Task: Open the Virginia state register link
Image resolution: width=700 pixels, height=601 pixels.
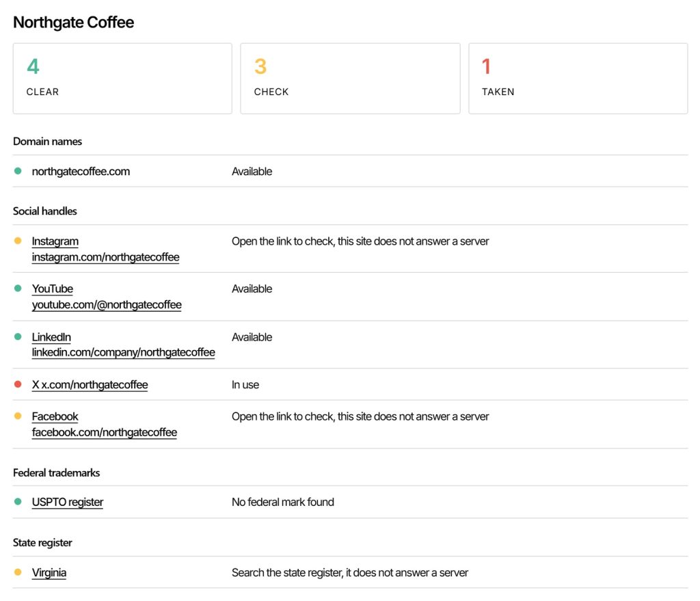Action: (49, 572)
